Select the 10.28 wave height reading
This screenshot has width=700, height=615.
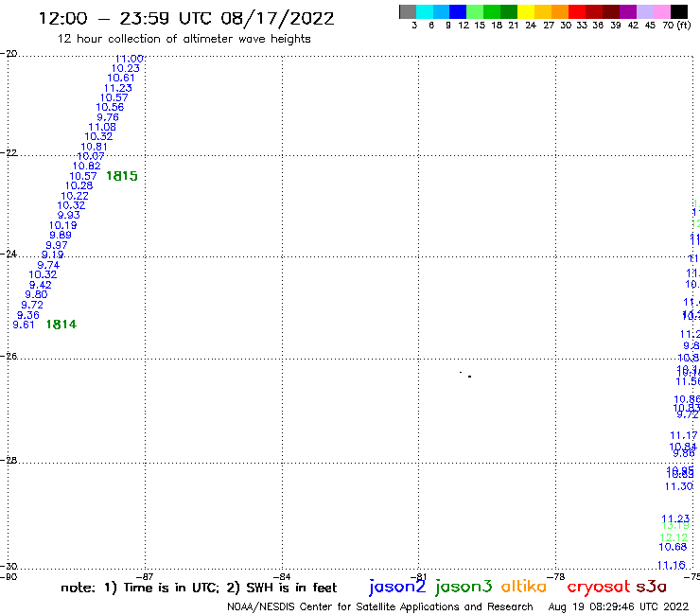pyautogui.click(x=79, y=185)
